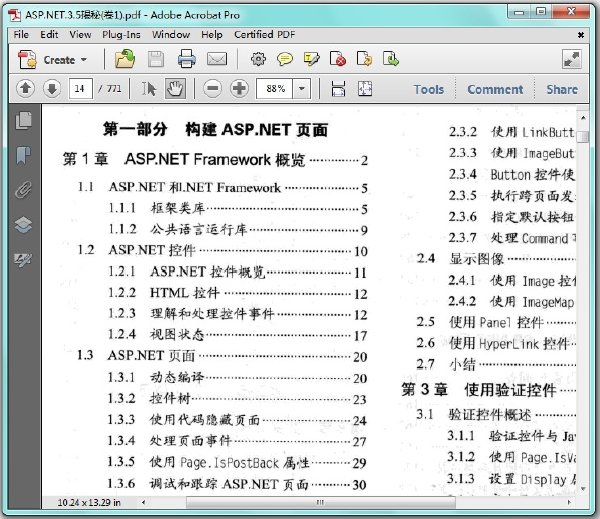Click the horizontal scrollbar left arrow
600x519 pixels.
pos(143,502)
